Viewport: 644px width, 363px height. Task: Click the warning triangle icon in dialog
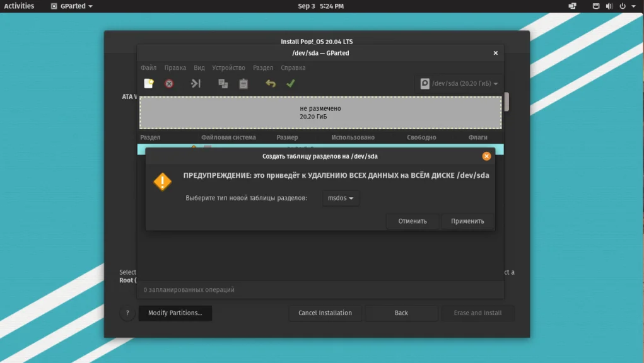pyautogui.click(x=163, y=181)
